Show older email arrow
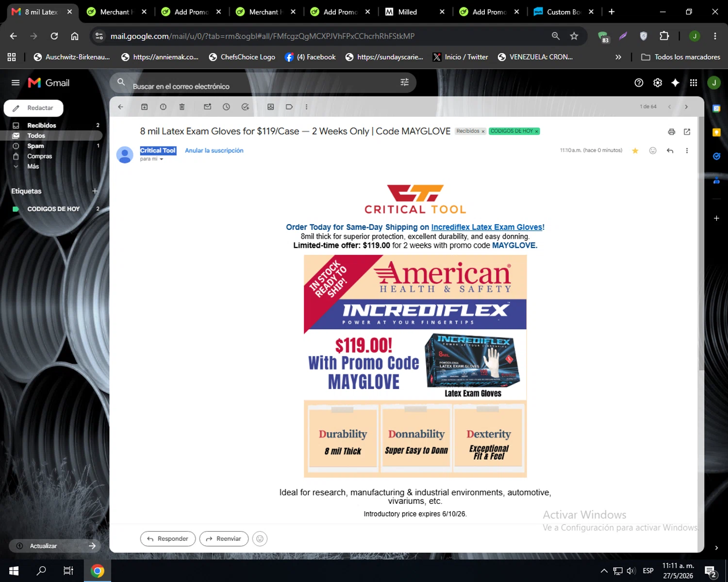The image size is (728, 582). click(x=686, y=107)
